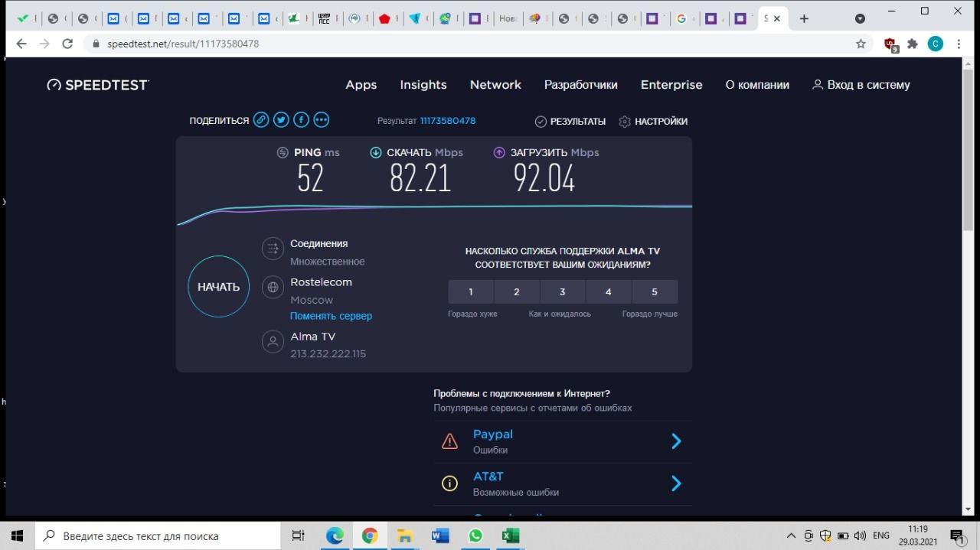Viewport: 980px width, 550px height.
Task: Open Word from the taskbar
Action: point(439,536)
